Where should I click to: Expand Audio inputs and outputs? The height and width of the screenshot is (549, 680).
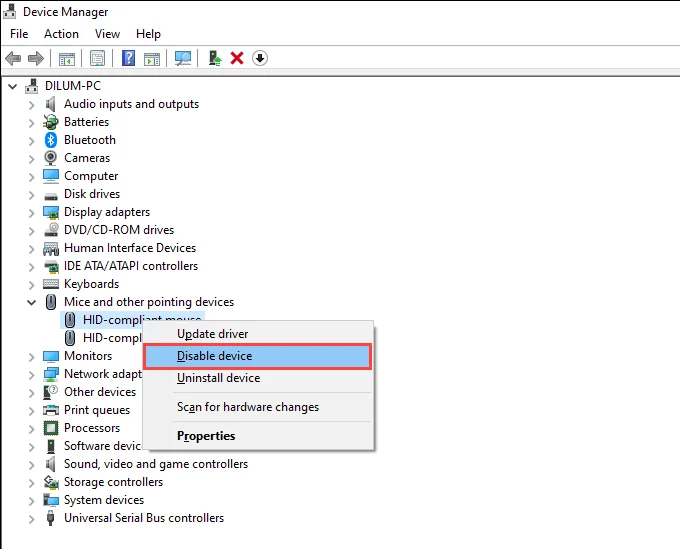tap(31, 105)
